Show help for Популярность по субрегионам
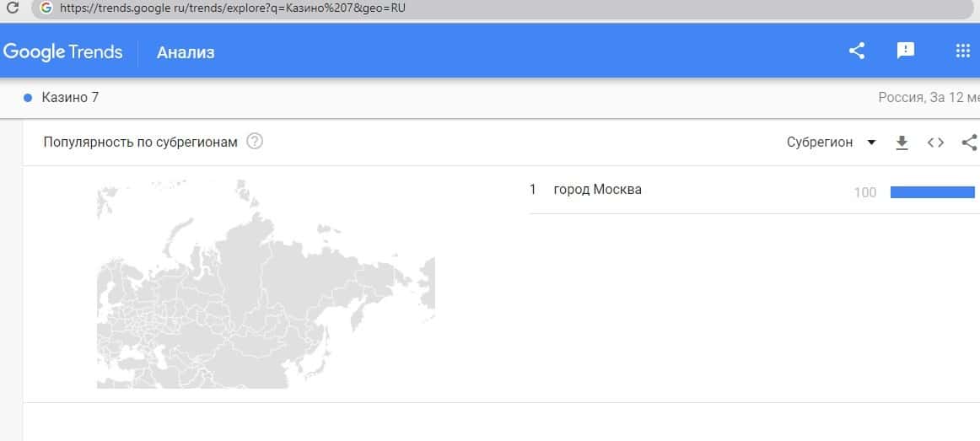Screen dimensions: 980x441 coord(255,142)
